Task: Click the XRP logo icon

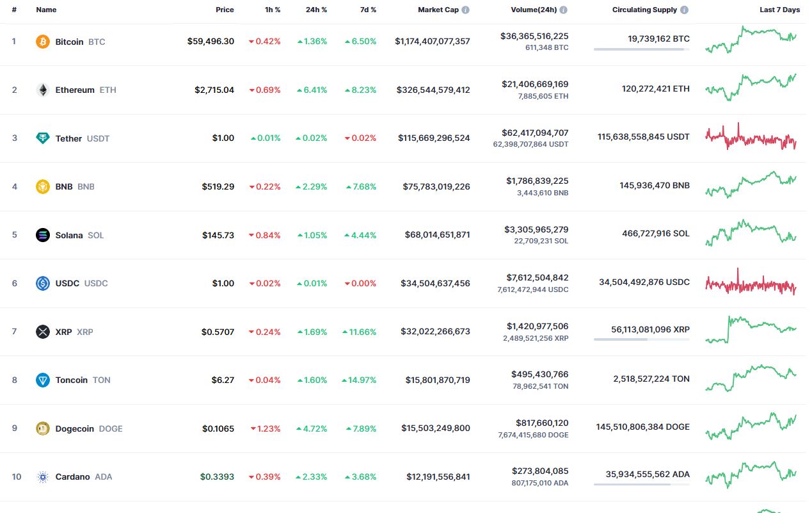Action: tap(43, 332)
